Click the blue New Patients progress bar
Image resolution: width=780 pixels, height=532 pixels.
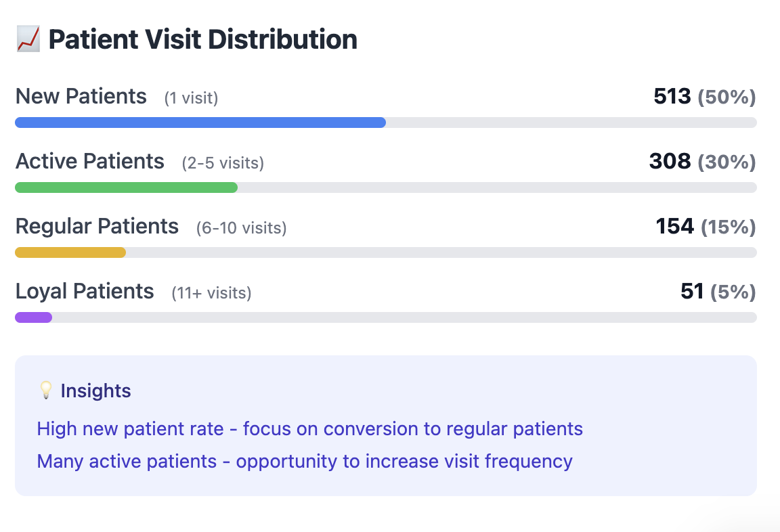coord(200,123)
